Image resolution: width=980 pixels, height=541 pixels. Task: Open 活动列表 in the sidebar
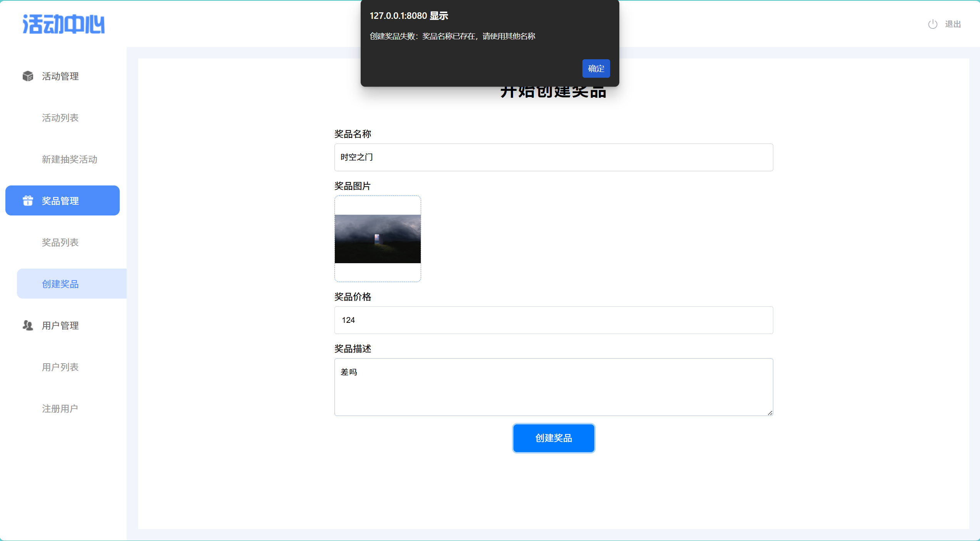click(x=60, y=118)
